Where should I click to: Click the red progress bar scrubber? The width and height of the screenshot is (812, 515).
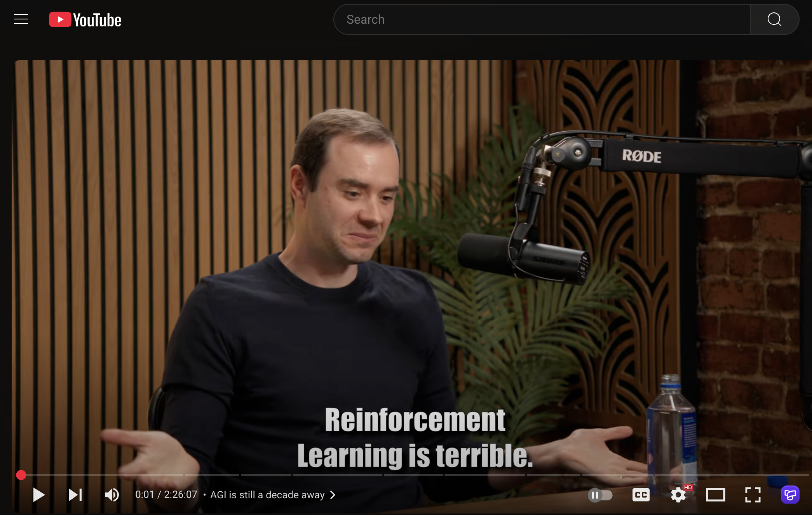(x=21, y=475)
